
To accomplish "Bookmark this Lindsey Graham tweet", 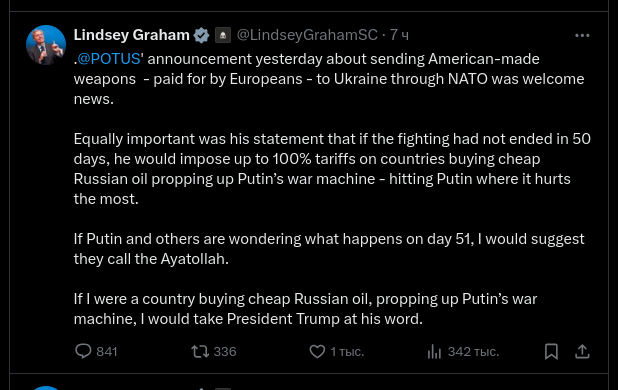I will point(551,351).
